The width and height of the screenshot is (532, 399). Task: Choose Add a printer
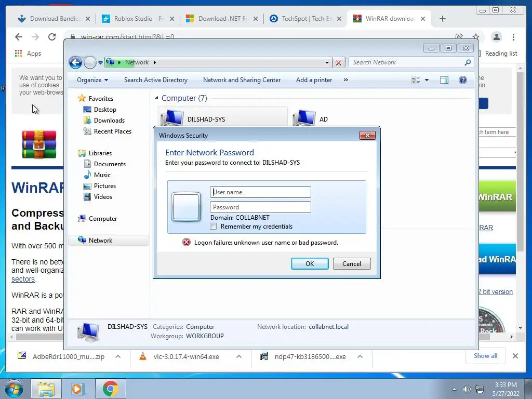point(314,80)
